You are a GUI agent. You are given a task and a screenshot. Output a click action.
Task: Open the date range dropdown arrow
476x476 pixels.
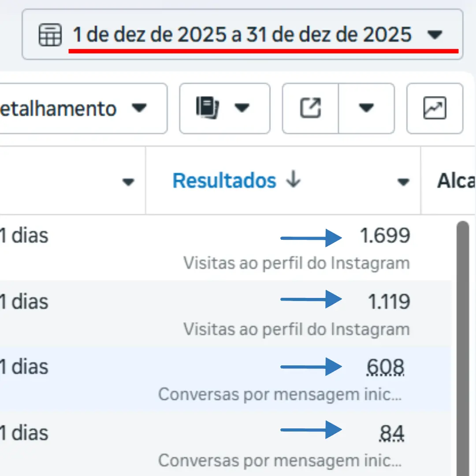(435, 34)
